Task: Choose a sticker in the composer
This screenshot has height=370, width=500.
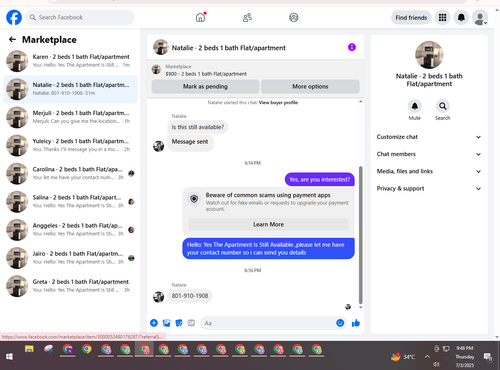Action: point(179,323)
